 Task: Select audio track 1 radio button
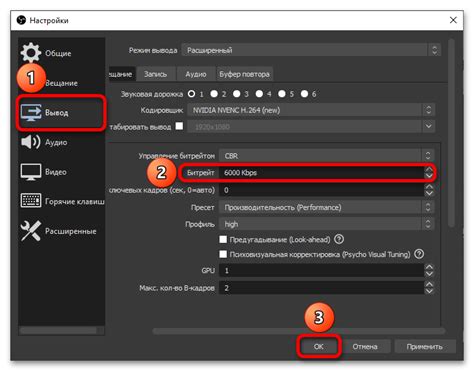click(191, 94)
